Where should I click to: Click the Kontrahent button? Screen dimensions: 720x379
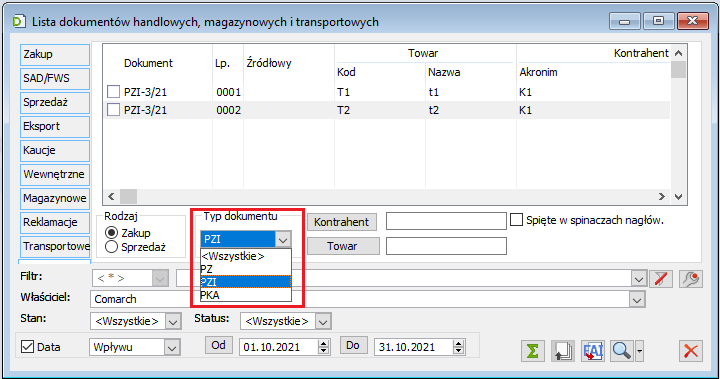point(342,222)
